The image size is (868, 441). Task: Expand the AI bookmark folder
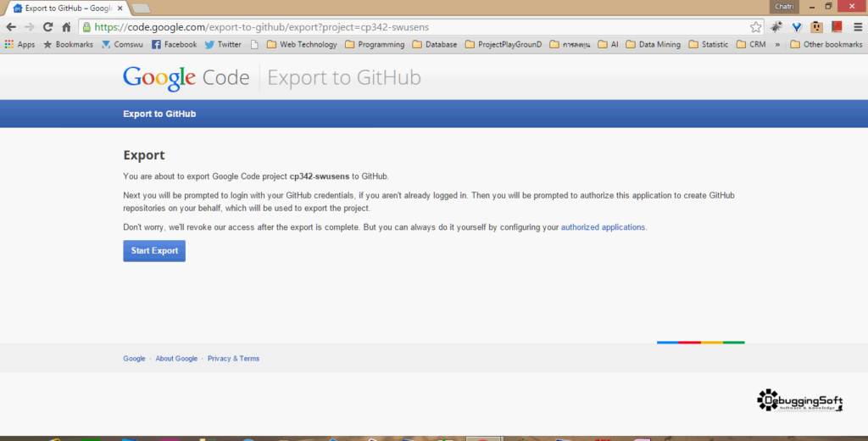click(608, 44)
